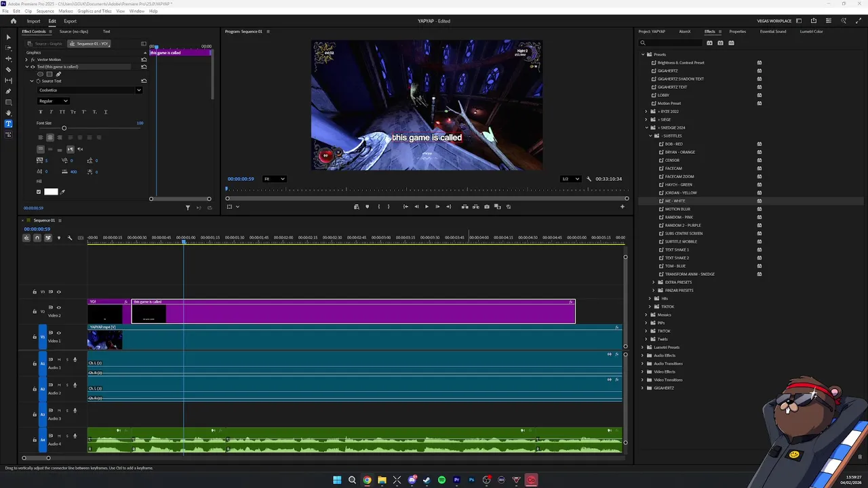The height and width of the screenshot is (488, 868).
Task: Expand the Video Transitions folder
Action: pyautogui.click(x=642, y=380)
